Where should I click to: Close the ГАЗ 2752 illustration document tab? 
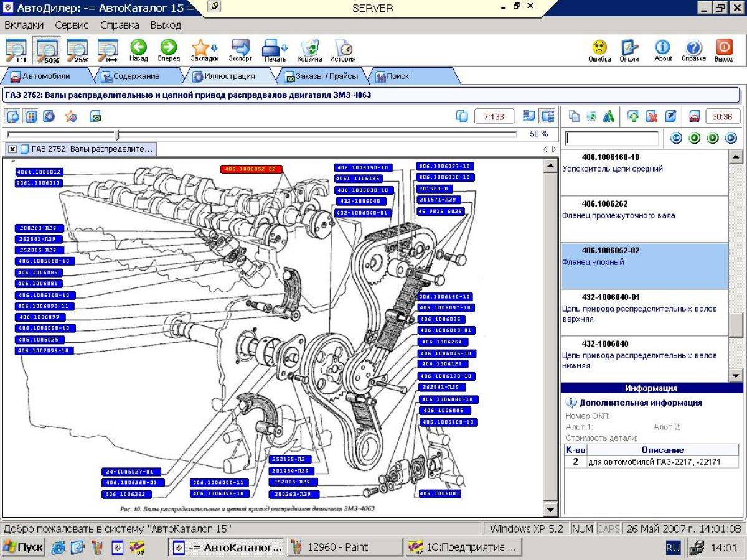click(12, 149)
